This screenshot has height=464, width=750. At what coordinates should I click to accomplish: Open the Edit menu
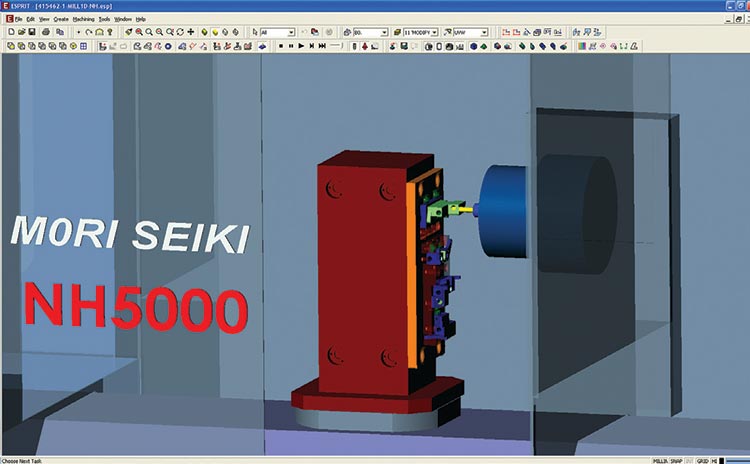31,19
